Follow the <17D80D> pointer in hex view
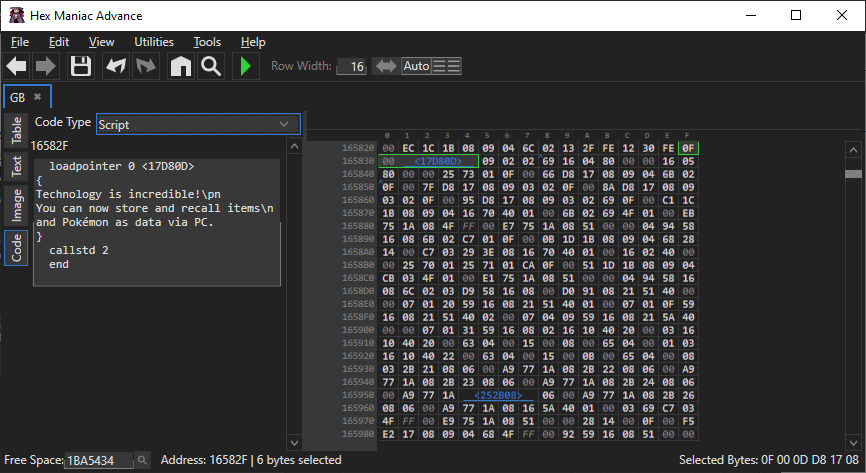The image size is (866, 473). 437,160
